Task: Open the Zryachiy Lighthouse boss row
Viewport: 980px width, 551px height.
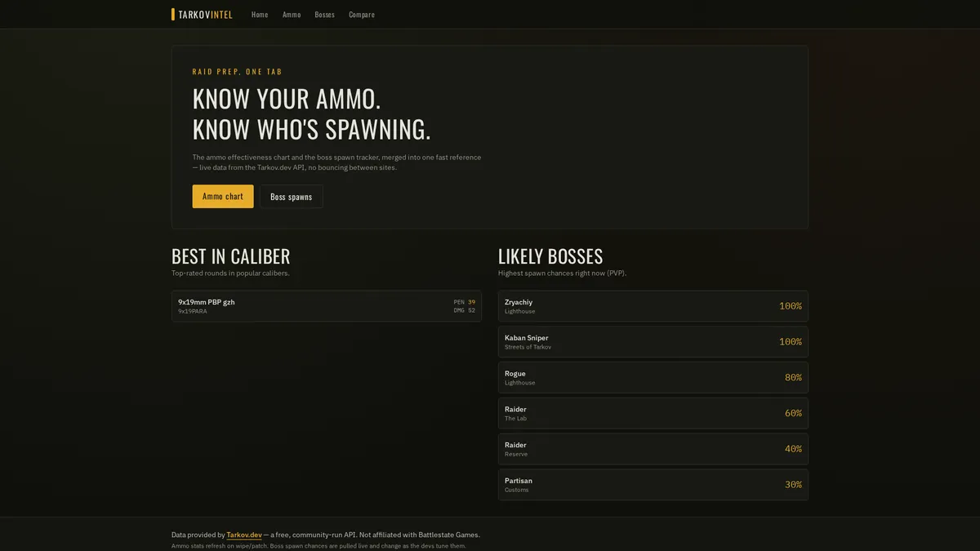Action: 653,306
